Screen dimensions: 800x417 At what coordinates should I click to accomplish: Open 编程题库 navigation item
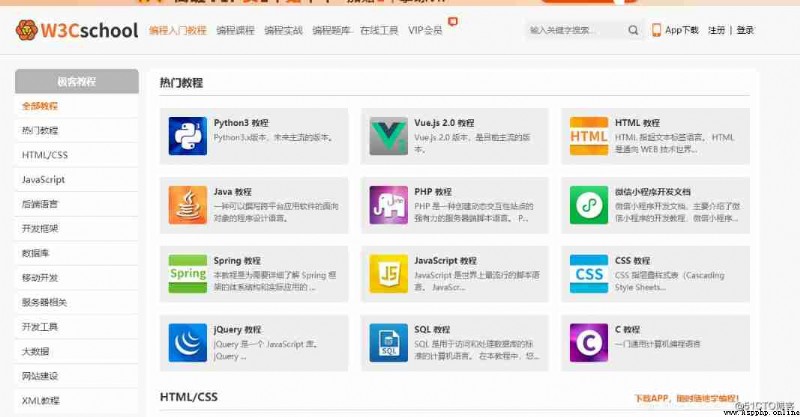(331, 30)
